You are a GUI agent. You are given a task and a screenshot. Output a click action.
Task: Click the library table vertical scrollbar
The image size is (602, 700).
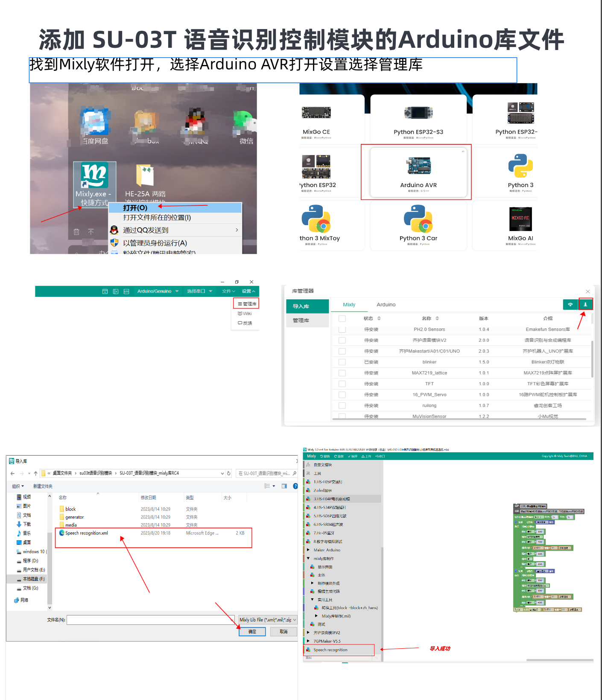point(592,359)
